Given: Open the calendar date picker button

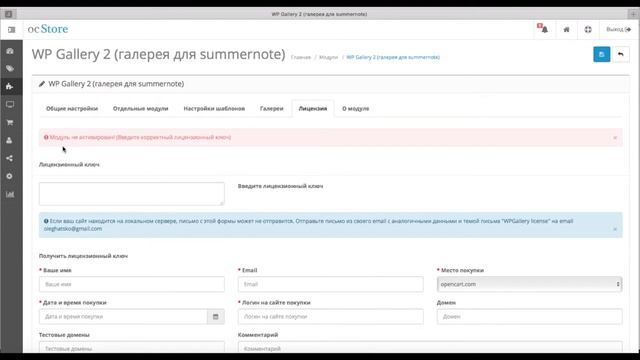Looking at the screenshot, I should 216,316.
